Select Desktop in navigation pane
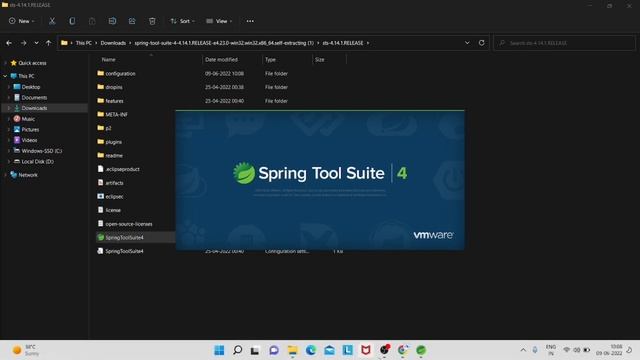This screenshot has width=640, height=360. (31, 87)
